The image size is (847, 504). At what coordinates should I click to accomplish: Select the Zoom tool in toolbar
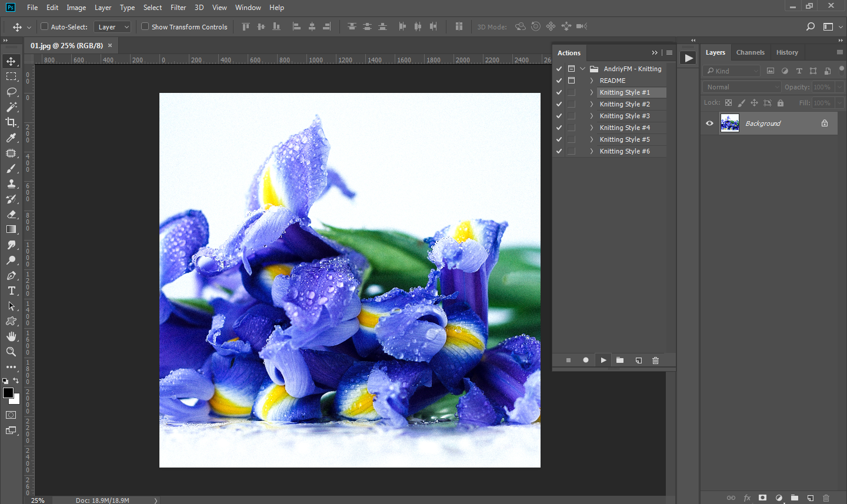pyautogui.click(x=11, y=352)
